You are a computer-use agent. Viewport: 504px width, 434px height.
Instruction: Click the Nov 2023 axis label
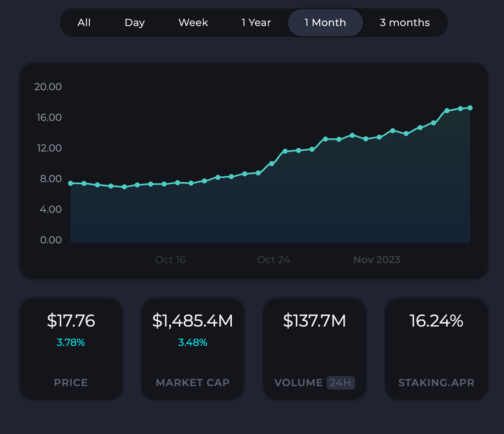pos(377,260)
